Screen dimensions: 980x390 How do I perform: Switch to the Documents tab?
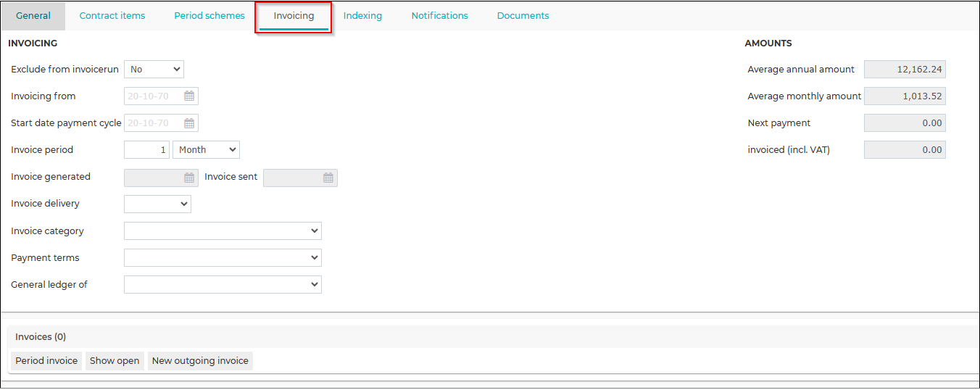point(523,15)
